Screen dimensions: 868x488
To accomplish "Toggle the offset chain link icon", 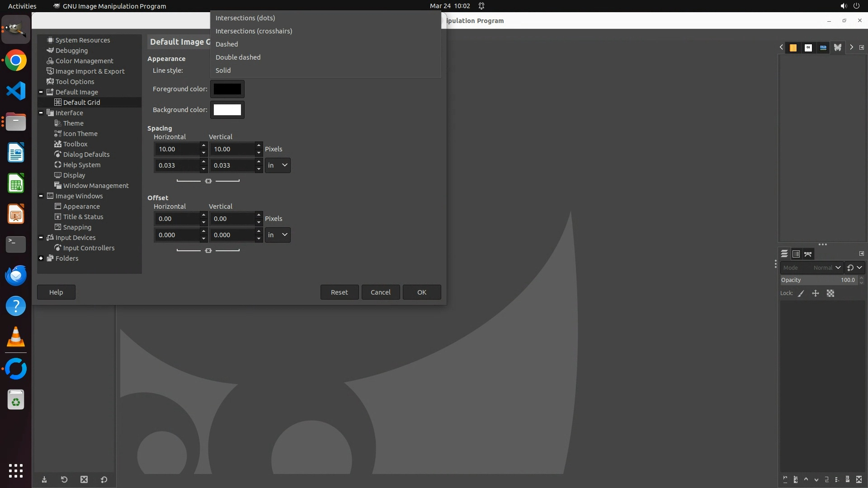I will coord(208,250).
